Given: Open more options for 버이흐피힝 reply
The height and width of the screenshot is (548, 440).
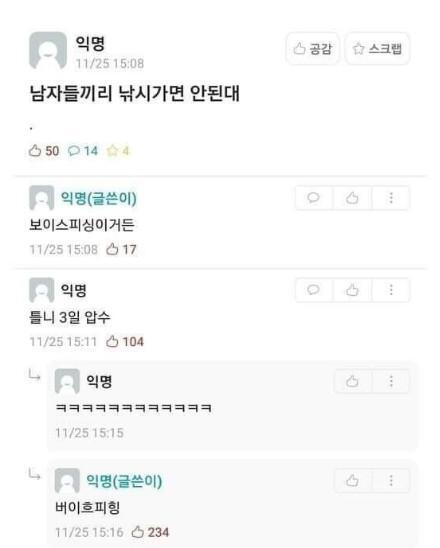Looking at the screenshot, I should [x=391, y=481].
